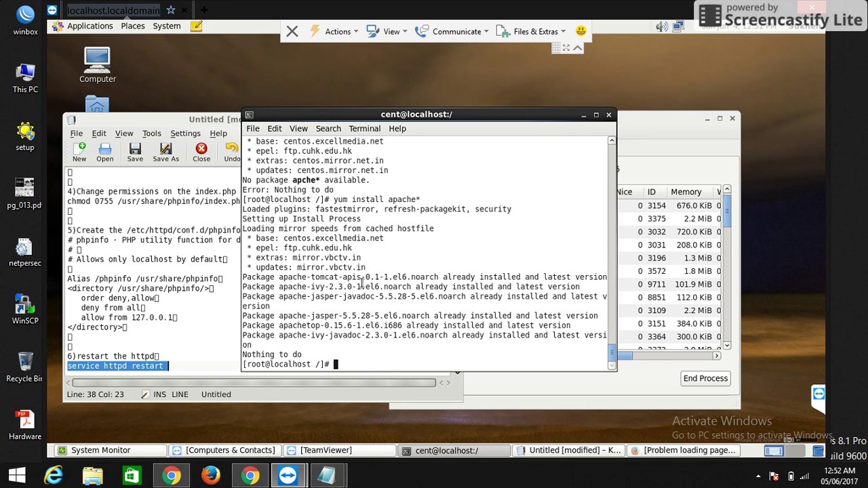Open terminal View menu
This screenshot has height=488, width=868.
[x=298, y=129]
